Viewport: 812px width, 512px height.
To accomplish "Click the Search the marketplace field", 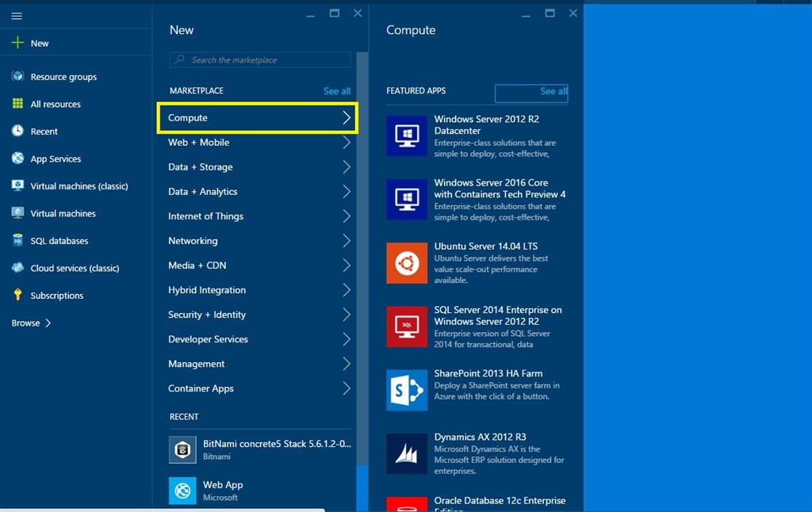I will (x=260, y=59).
